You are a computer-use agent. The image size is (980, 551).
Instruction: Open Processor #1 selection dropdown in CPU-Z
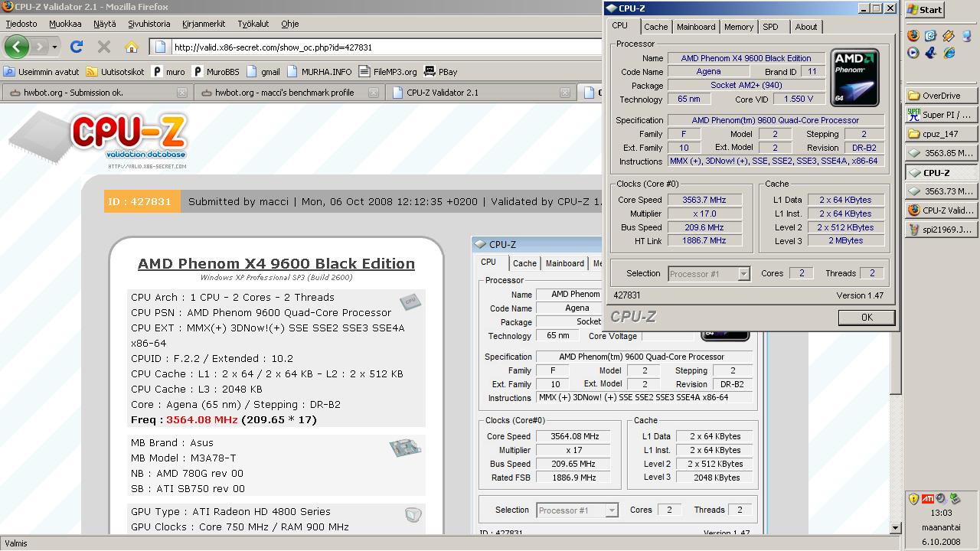tap(709, 273)
